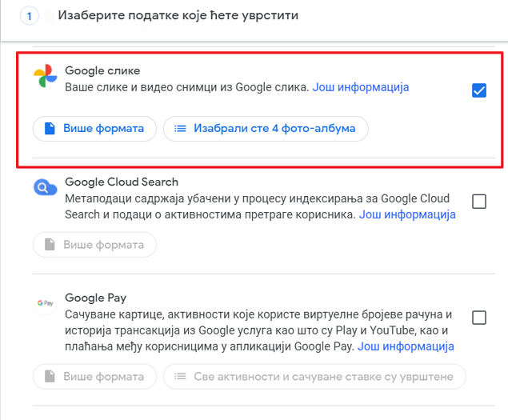The image size is (508, 420).
Task: Uncheck the Google слике checkbox
Action: click(479, 90)
